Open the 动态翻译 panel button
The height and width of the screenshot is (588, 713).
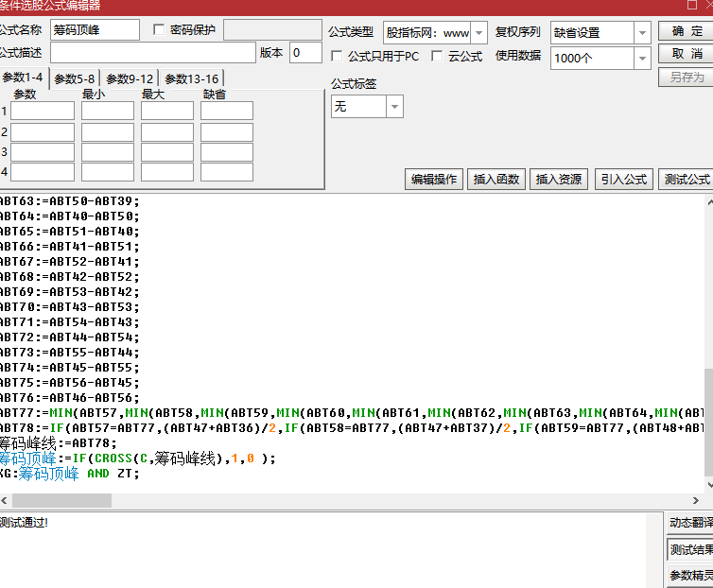coord(690,523)
